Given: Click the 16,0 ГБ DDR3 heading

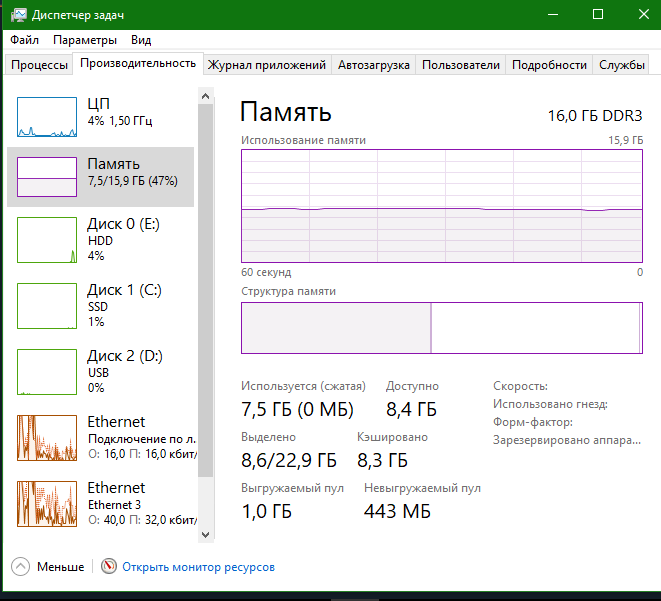Looking at the screenshot, I should (x=595, y=115).
